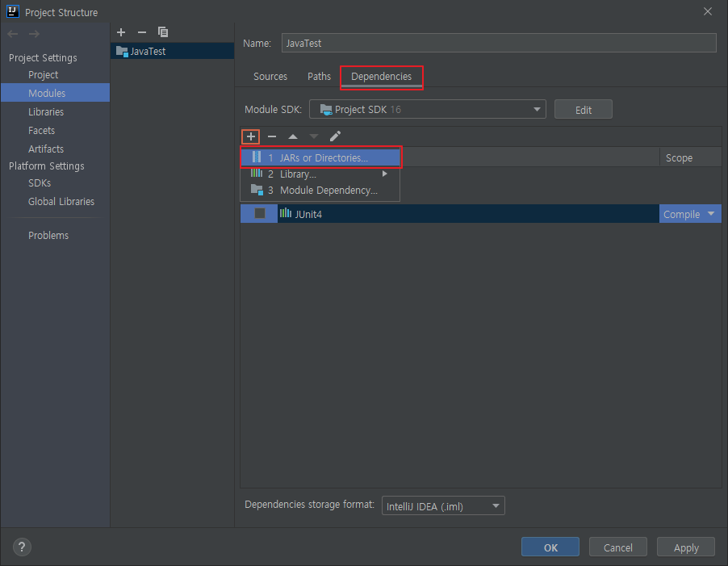Click the IntelliJ logo in the title bar

pyautogui.click(x=13, y=11)
